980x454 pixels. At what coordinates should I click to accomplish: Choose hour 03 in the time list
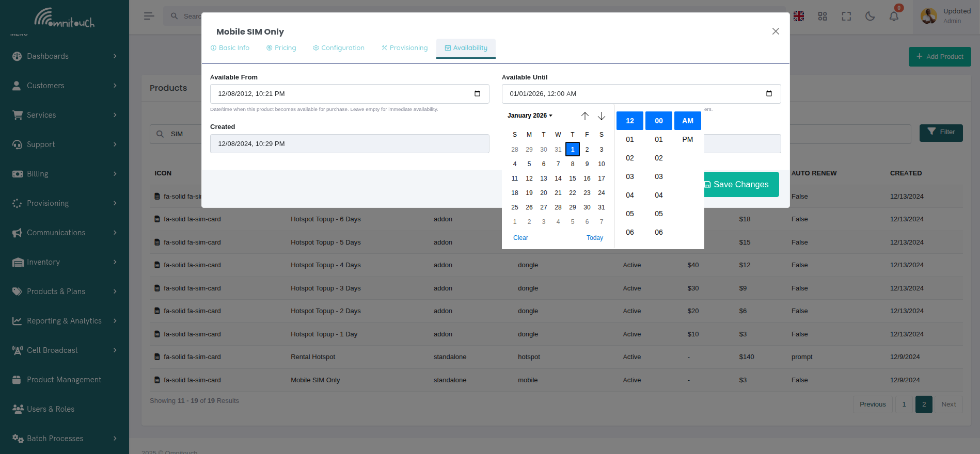point(630,176)
